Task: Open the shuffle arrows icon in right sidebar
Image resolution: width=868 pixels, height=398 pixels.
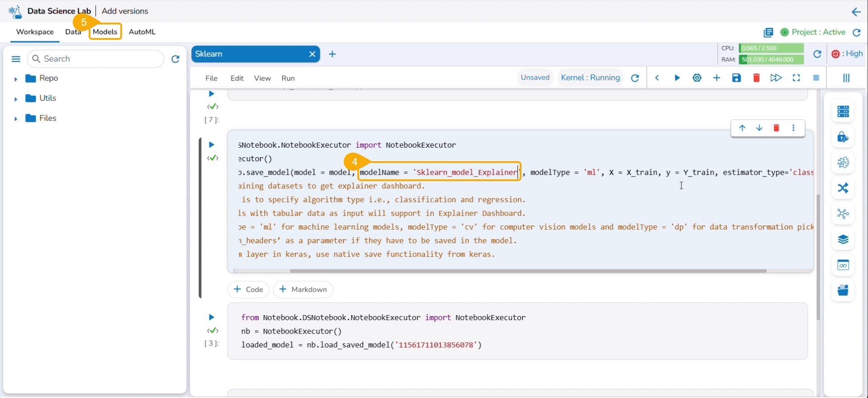Action: tap(843, 188)
